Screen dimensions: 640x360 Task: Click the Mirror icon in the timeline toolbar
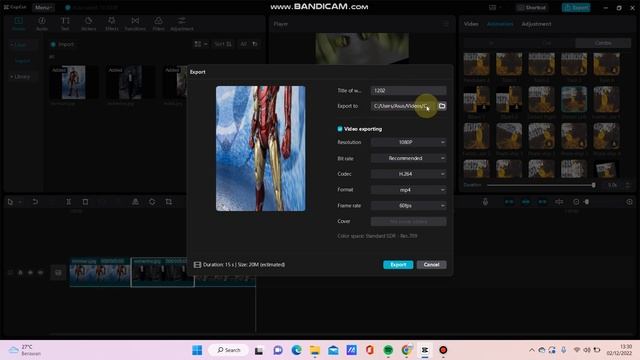pyautogui.click(x=135, y=202)
